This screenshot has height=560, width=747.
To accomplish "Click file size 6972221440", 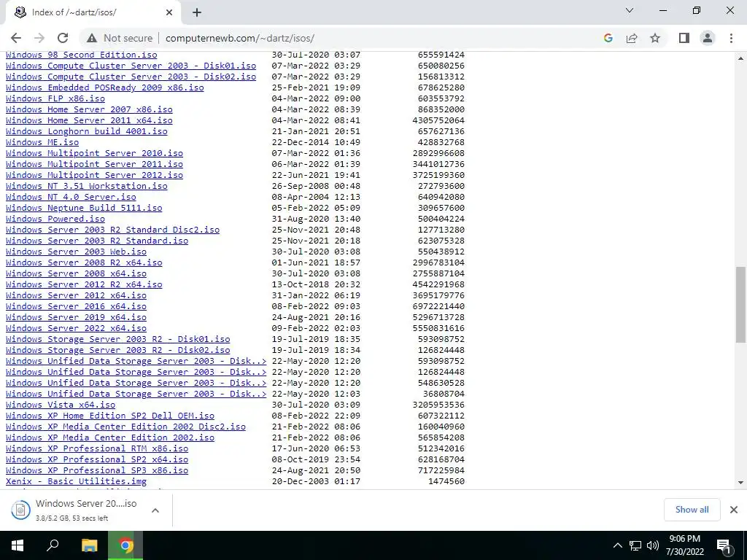I will (438, 307).
